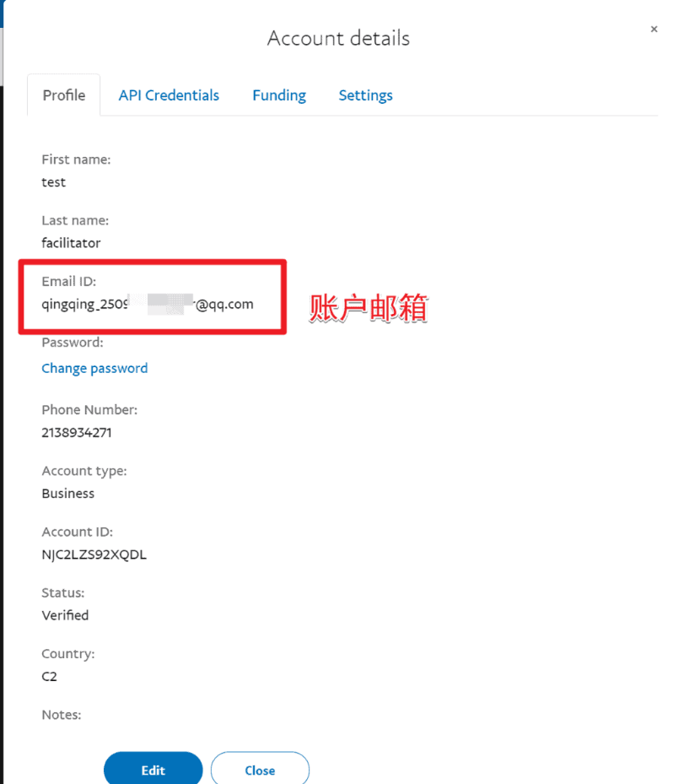The width and height of the screenshot is (673, 784).
Task: Click the red 账户邮箱 annotation text
Action: point(369,309)
